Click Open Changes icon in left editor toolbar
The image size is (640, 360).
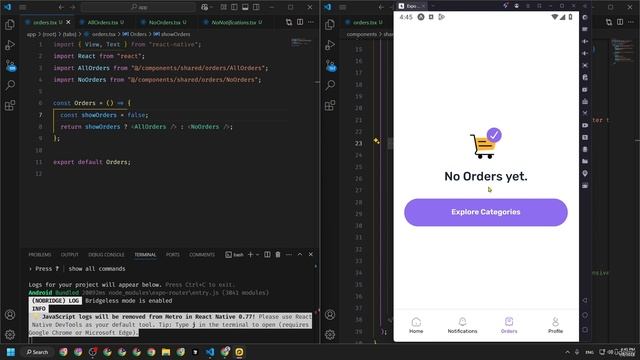tap(289, 22)
